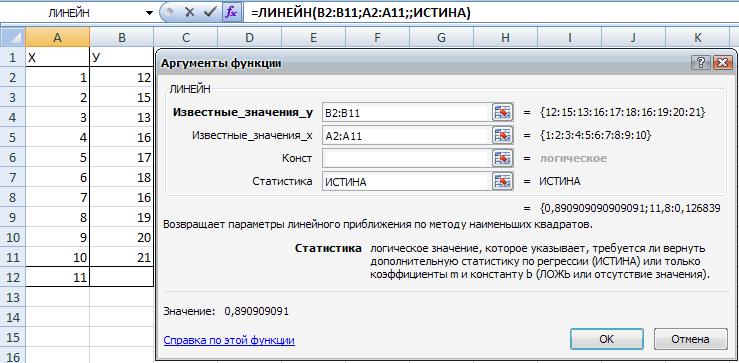Select column B header
This screenshot has height=363, width=739.
coord(122,38)
